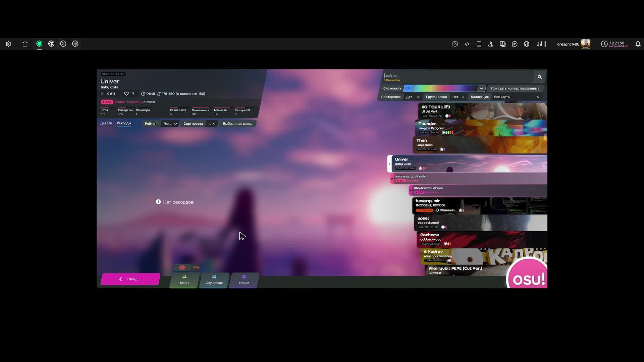Open the Группировка dropdown set to Нет

458,97
